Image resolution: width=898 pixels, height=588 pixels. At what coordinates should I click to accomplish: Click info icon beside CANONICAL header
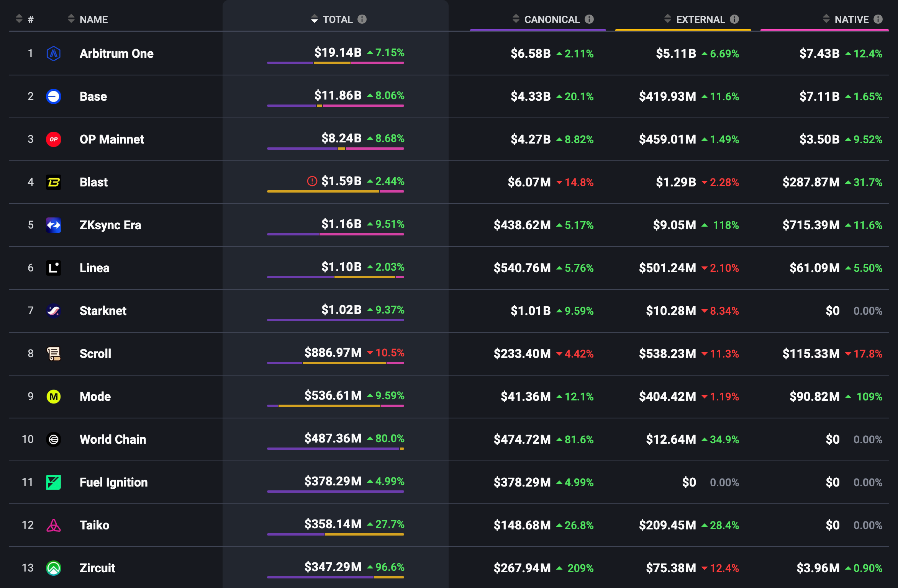[x=589, y=19]
